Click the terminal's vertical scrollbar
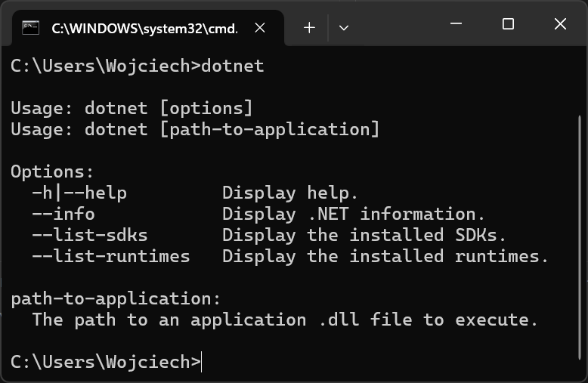The width and height of the screenshot is (588, 383). pos(580,227)
